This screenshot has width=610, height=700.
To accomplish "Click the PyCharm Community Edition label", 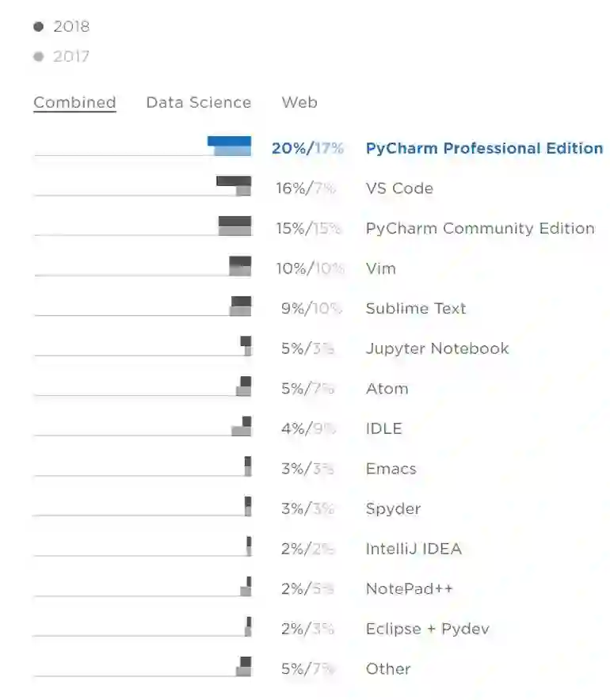I will click(479, 228).
